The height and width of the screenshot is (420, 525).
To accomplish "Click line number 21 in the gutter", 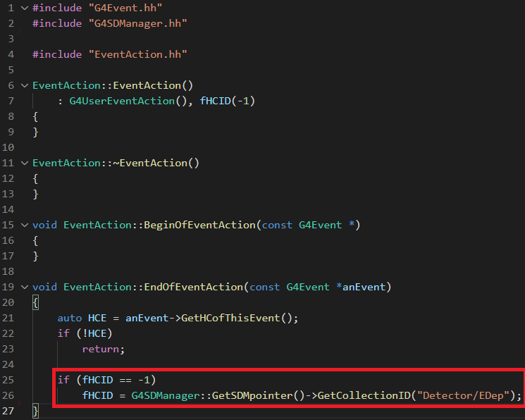I will tap(8, 318).
